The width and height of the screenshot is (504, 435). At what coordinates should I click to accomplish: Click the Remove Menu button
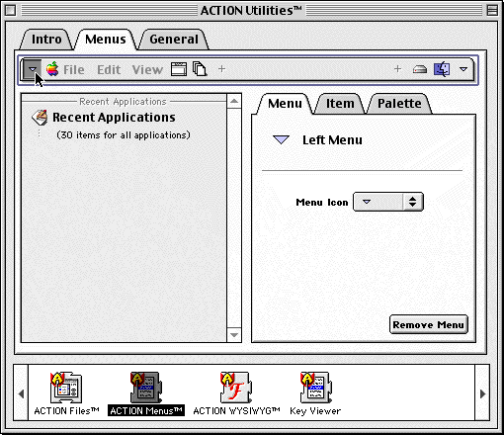(428, 324)
